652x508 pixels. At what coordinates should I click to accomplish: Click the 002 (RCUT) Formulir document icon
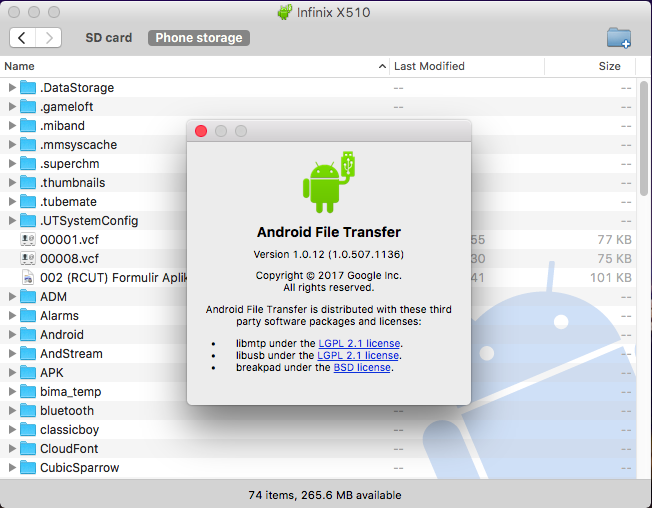pyautogui.click(x=28, y=278)
